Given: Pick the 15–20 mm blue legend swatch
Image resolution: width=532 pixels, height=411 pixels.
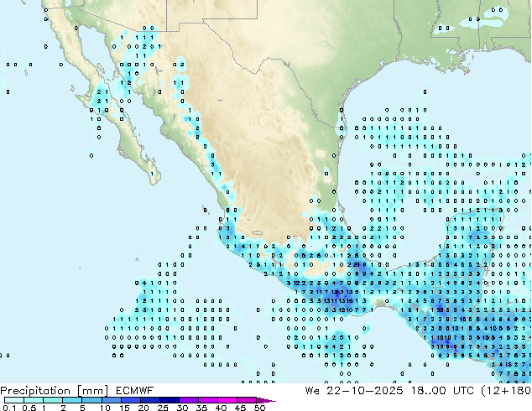Looking at the screenshot, I should point(131,400).
